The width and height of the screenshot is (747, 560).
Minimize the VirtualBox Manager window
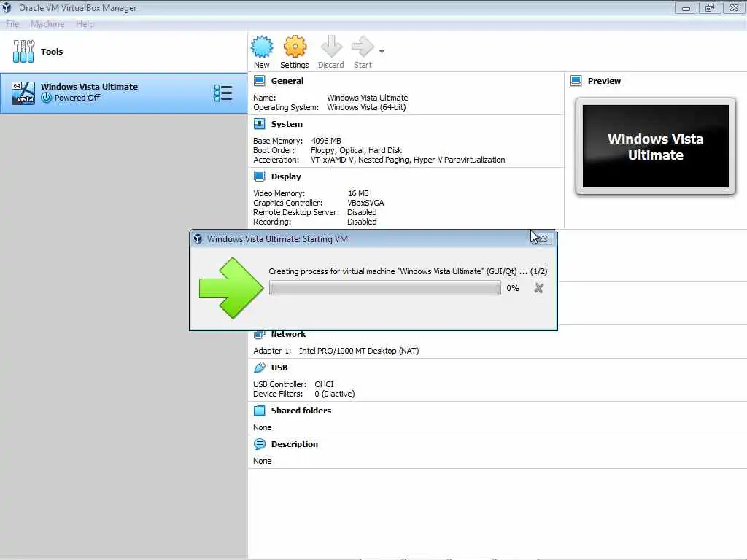[x=686, y=7]
